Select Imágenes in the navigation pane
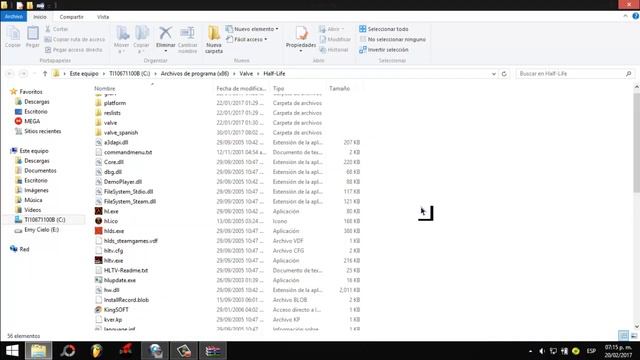The width and height of the screenshot is (640, 360). (x=36, y=190)
